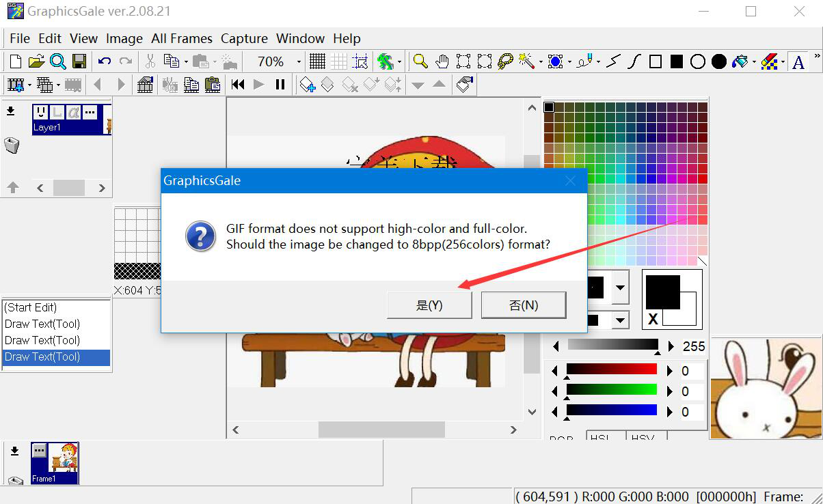The height and width of the screenshot is (504, 823).
Task: Close the GraphicsGale dialog
Action: pos(570,181)
